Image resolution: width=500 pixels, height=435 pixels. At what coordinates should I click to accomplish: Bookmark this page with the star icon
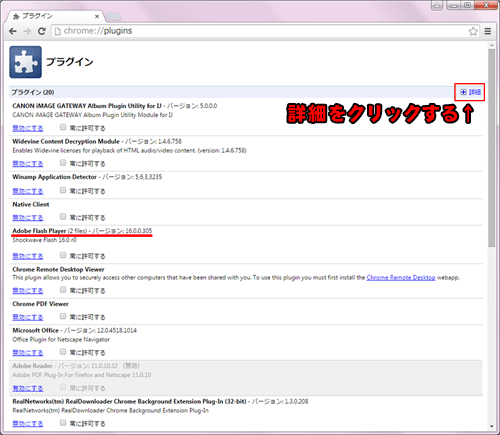coord(473,31)
